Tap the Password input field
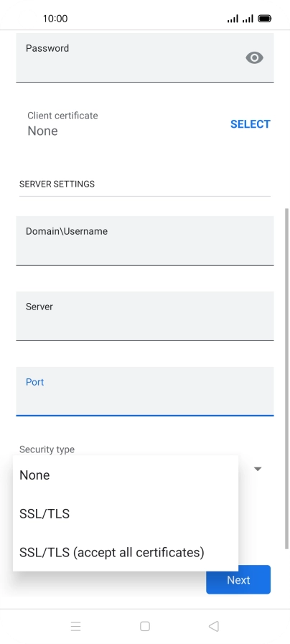This screenshot has width=290, height=644. (144, 57)
